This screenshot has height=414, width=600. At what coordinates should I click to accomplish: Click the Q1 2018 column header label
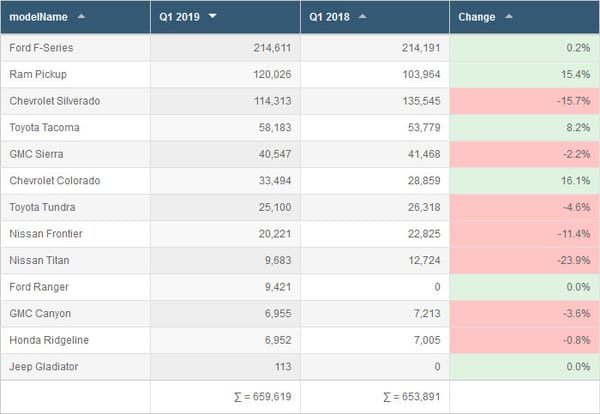click(x=329, y=17)
